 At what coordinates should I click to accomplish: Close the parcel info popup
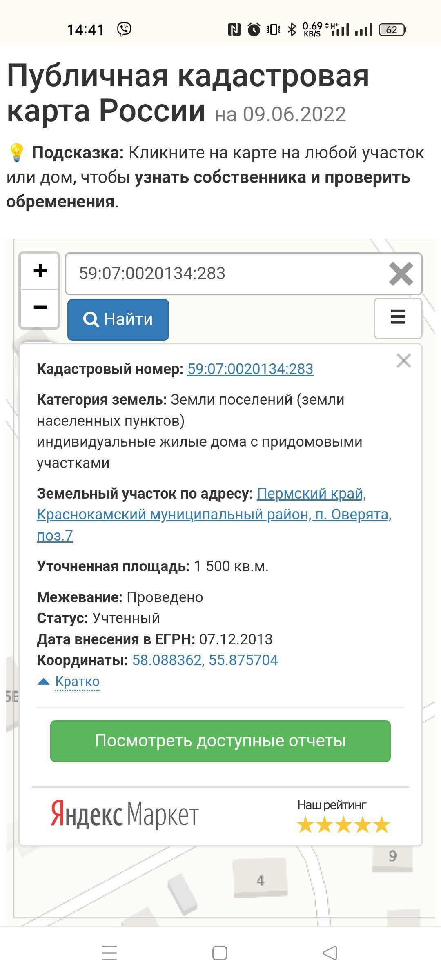(x=403, y=361)
